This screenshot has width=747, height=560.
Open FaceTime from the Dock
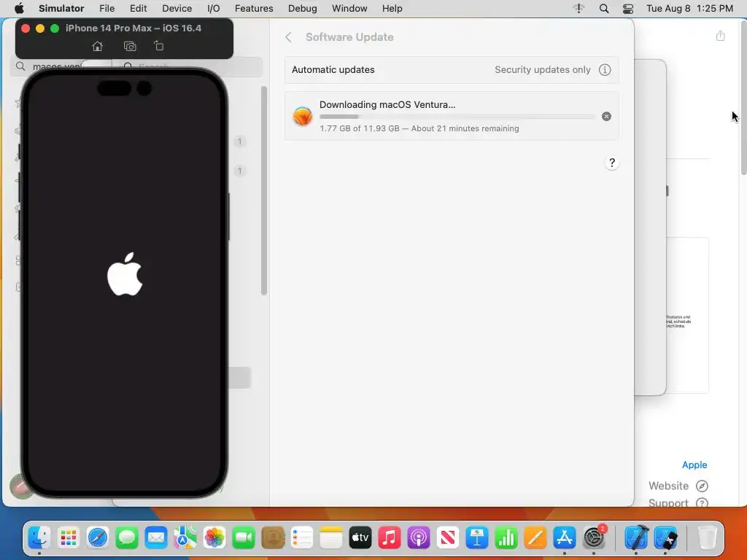pos(244,538)
